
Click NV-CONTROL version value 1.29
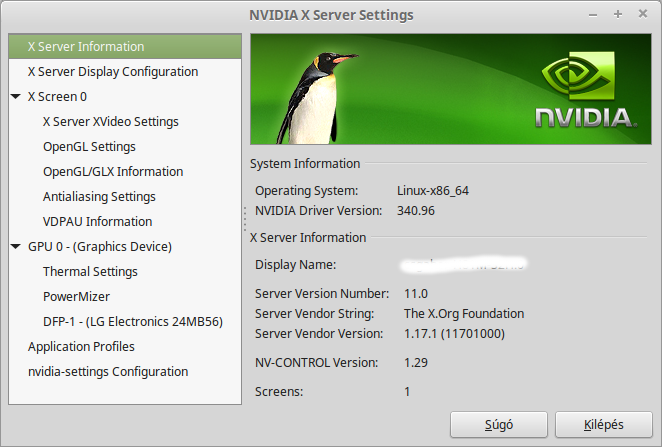416,363
